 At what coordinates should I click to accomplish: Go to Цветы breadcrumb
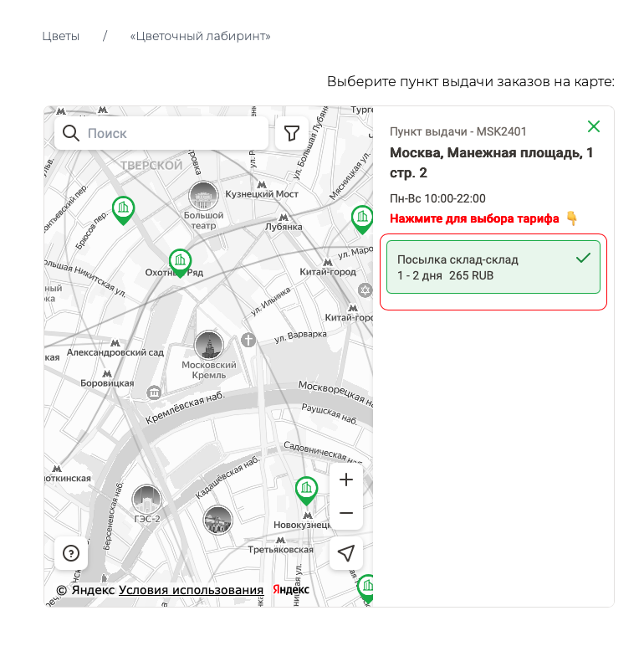point(61,36)
